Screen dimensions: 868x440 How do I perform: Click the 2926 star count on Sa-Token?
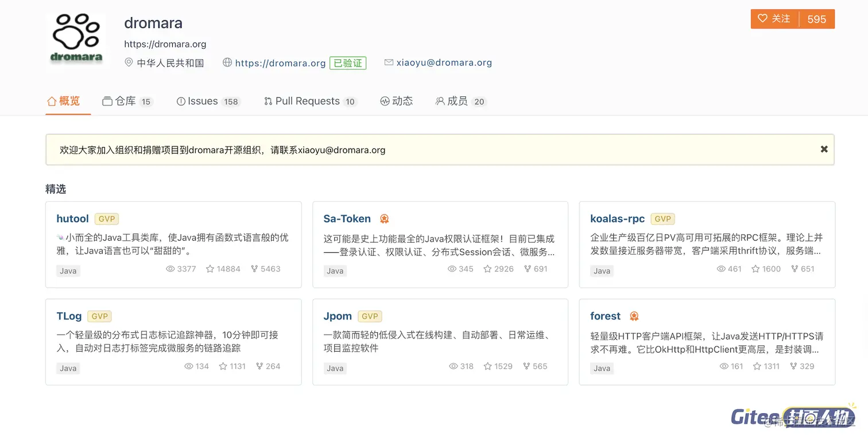(x=503, y=268)
